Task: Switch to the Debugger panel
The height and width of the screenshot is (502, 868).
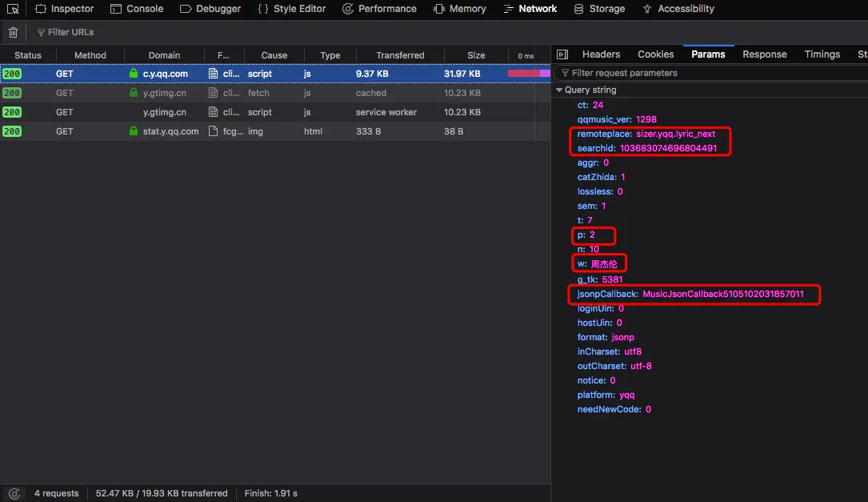Action: point(210,9)
